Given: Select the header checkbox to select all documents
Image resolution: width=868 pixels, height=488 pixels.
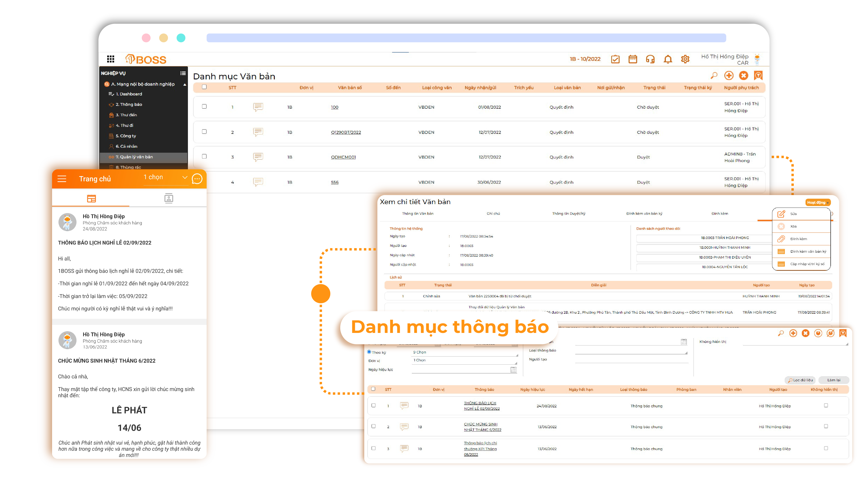Looking at the screenshot, I should (204, 87).
